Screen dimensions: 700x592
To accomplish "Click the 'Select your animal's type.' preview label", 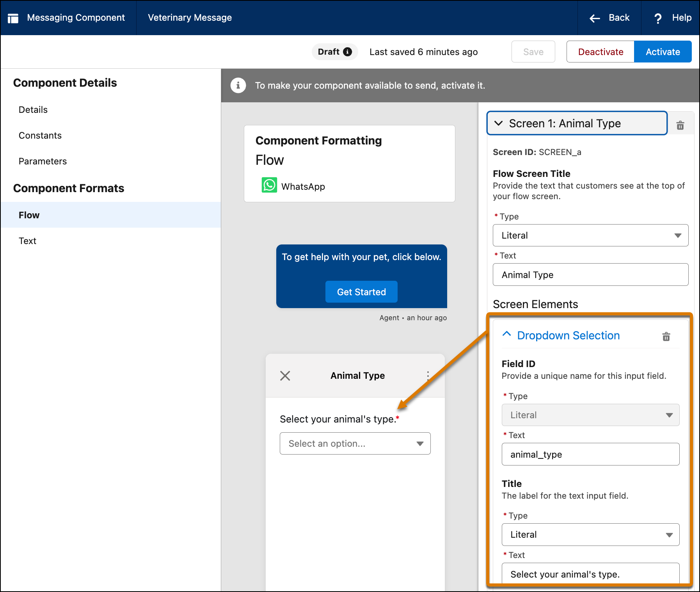I will pyautogui.click(x=339, y=419).
